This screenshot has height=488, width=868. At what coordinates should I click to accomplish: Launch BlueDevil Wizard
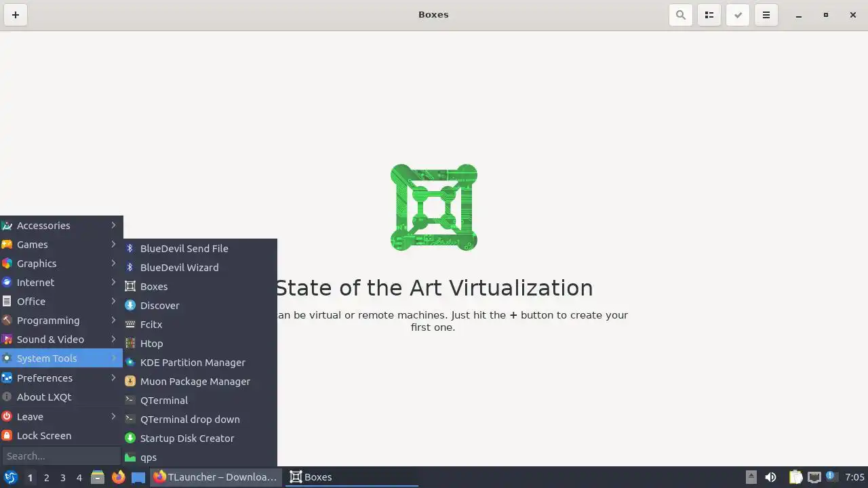pyautogui.click(x=200, y=268)
